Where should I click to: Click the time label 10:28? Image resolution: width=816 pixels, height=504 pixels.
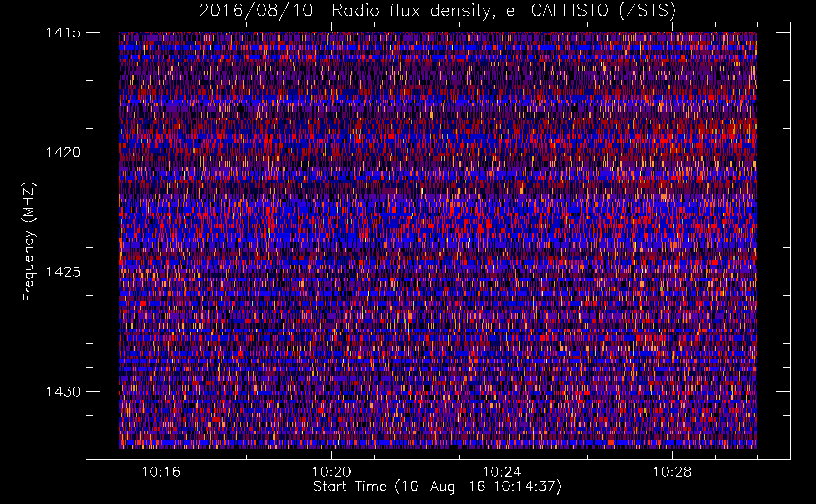[672, 472]
